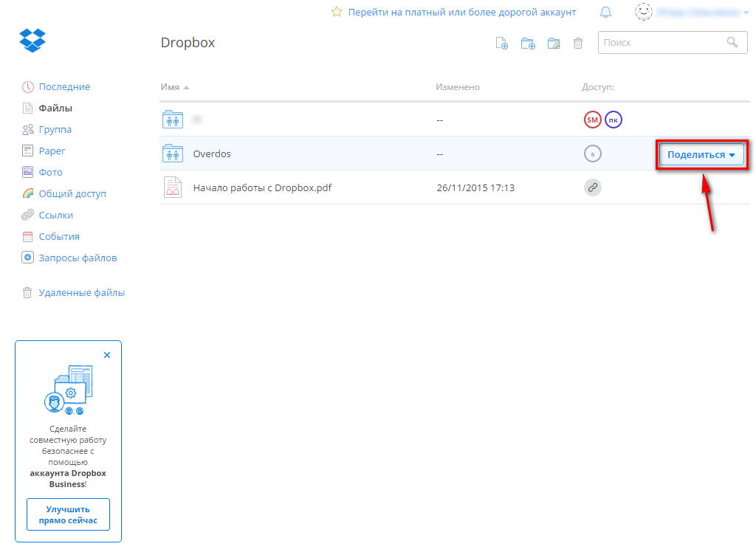Close the Dropbox Business promo card

(x=107, y=355)
